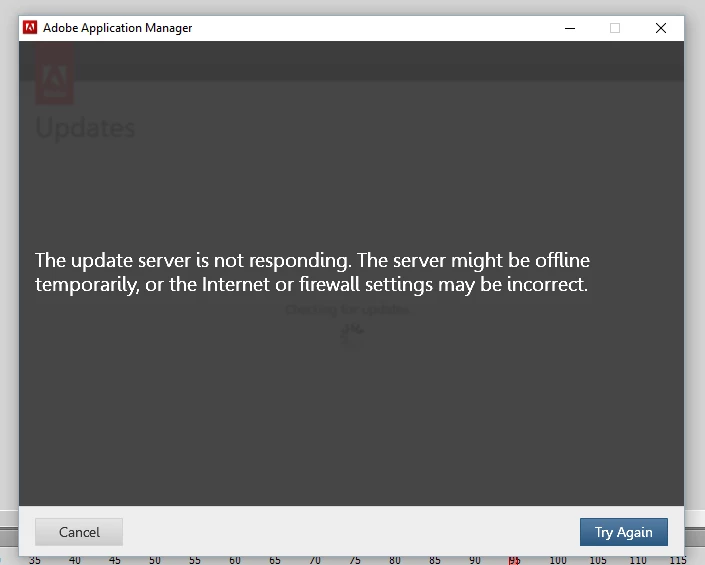705x565 pixels.
Task: Close the Adobe Application Manager window
Action: (660, 28)
